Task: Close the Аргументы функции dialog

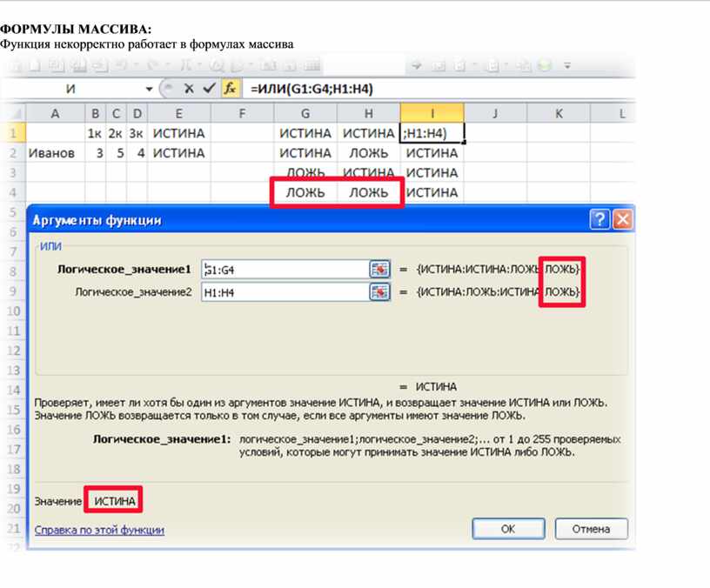Action: click(x=623, y=220)
